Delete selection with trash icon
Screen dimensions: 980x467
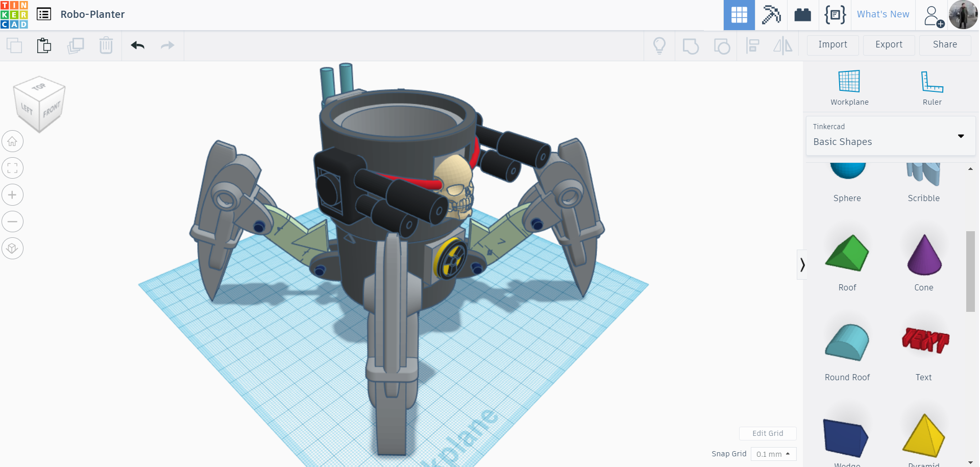pos(106,45)
